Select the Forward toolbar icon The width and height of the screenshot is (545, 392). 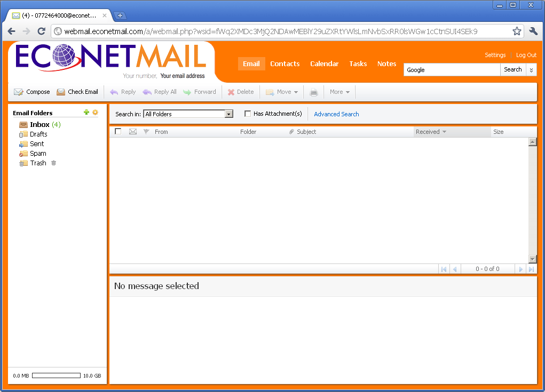coord(188,92)
